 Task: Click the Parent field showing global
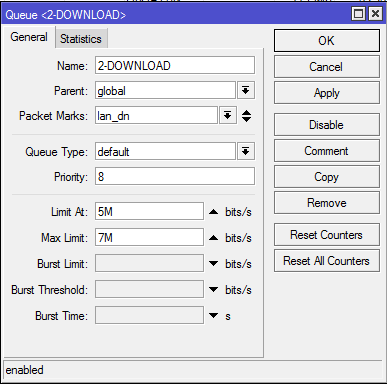[x=165, y=90]
